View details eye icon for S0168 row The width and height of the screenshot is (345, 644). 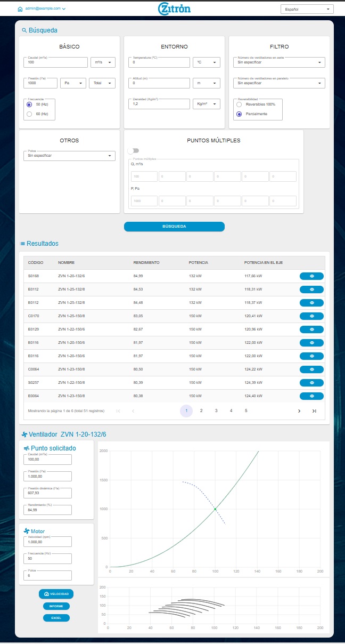311,276
